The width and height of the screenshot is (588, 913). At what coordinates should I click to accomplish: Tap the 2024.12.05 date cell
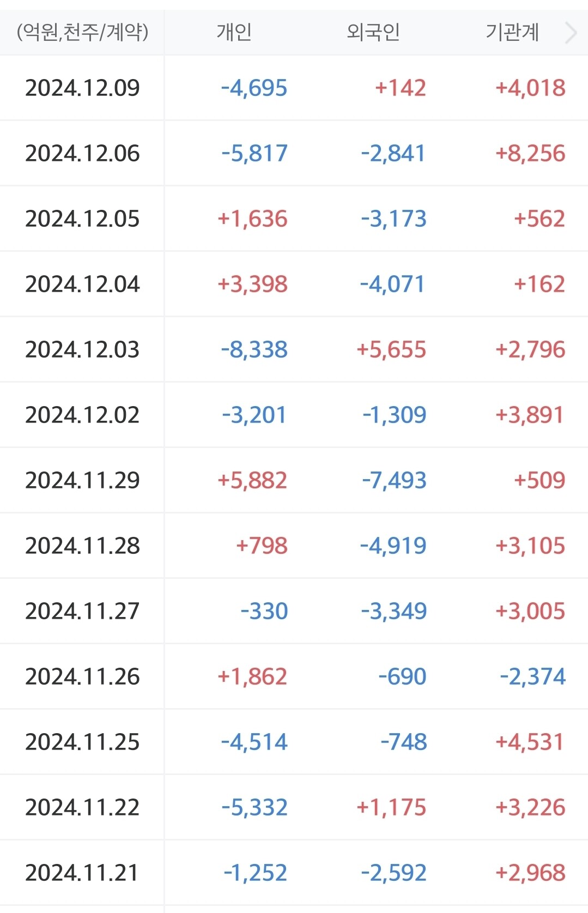(x=82, y=219)
